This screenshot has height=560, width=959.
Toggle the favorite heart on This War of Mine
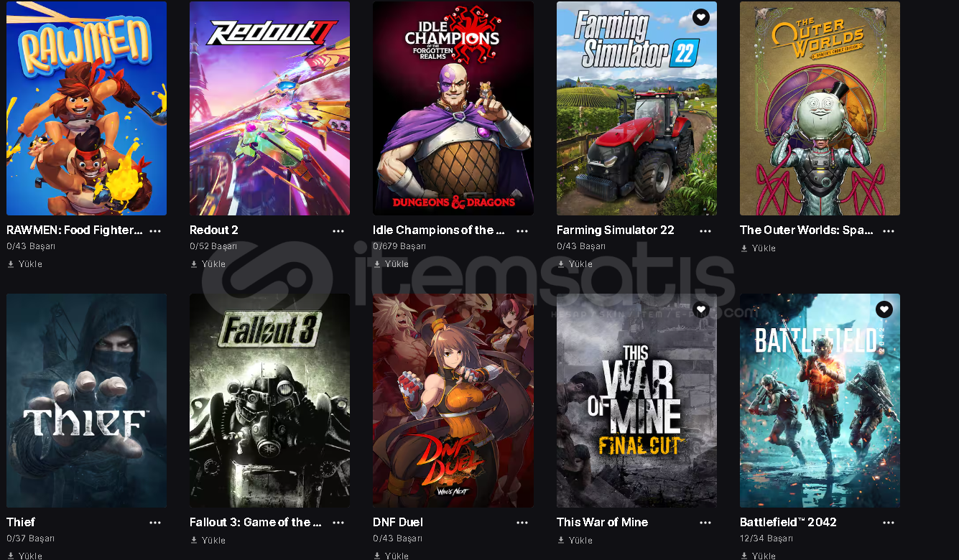click(701, 309)
